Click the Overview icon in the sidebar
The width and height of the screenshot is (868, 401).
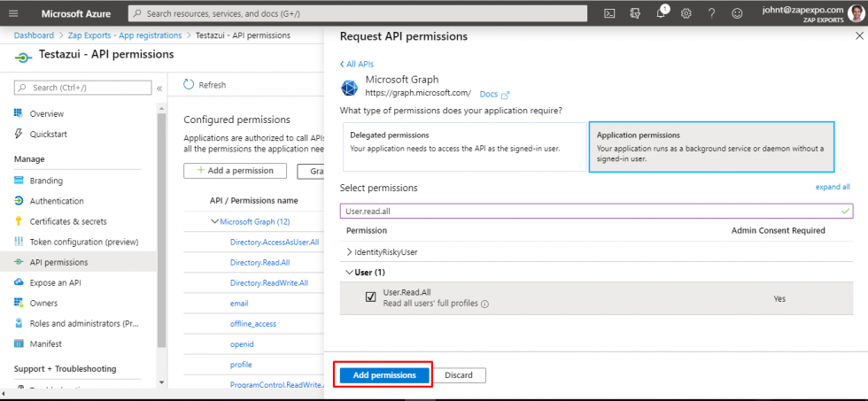pos(19,113)
